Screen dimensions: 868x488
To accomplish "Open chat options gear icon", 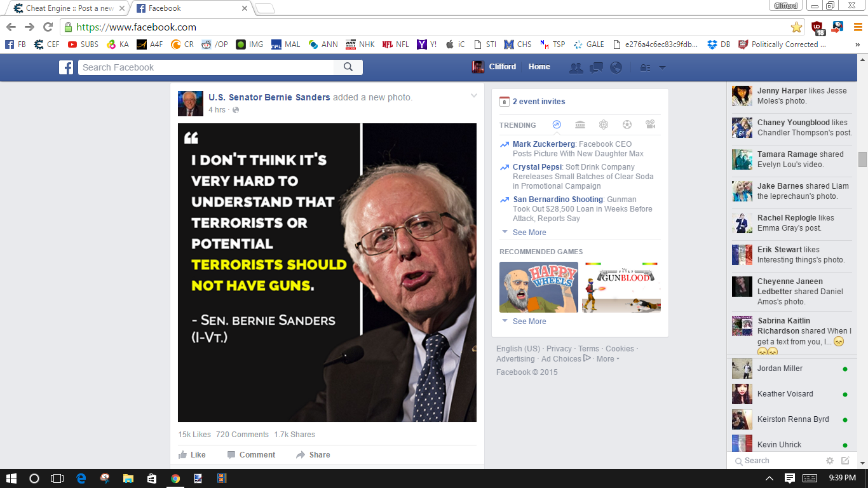I will pyautogui.click(x=829, y=460).
